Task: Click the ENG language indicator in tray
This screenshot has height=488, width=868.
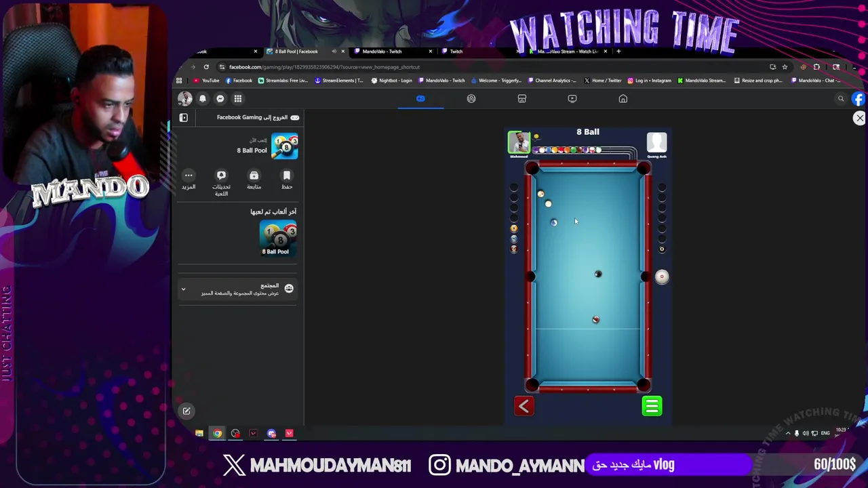Action: [x=825, y=433]
